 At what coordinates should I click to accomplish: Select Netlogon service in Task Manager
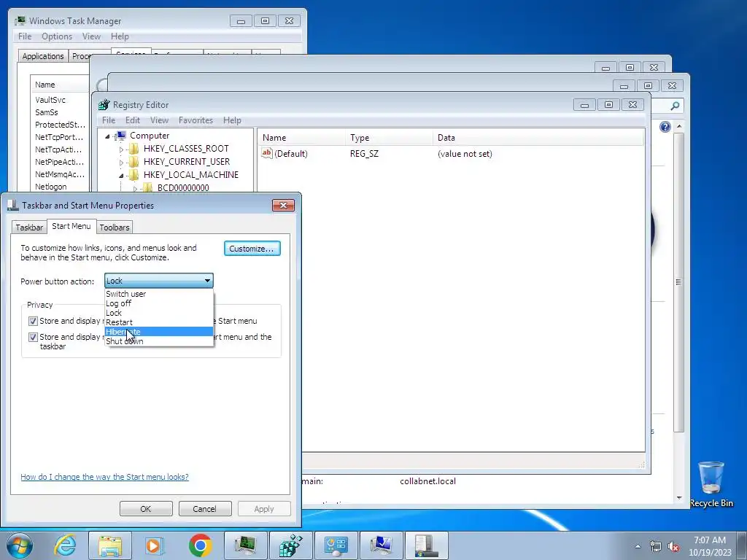[50, 187]
